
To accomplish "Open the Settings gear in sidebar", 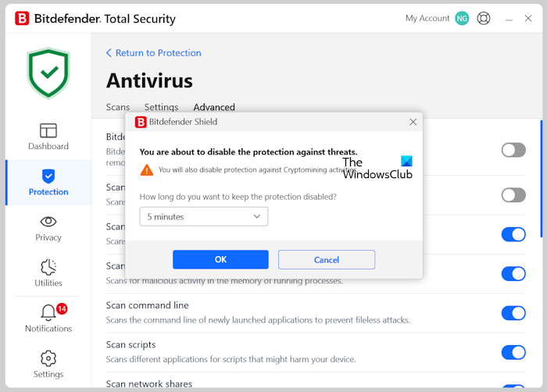I will click(48, 358).
